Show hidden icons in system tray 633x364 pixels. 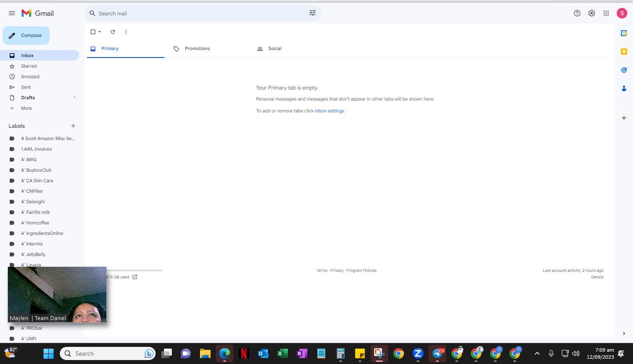pyautogui.click(x=537, y=353)
